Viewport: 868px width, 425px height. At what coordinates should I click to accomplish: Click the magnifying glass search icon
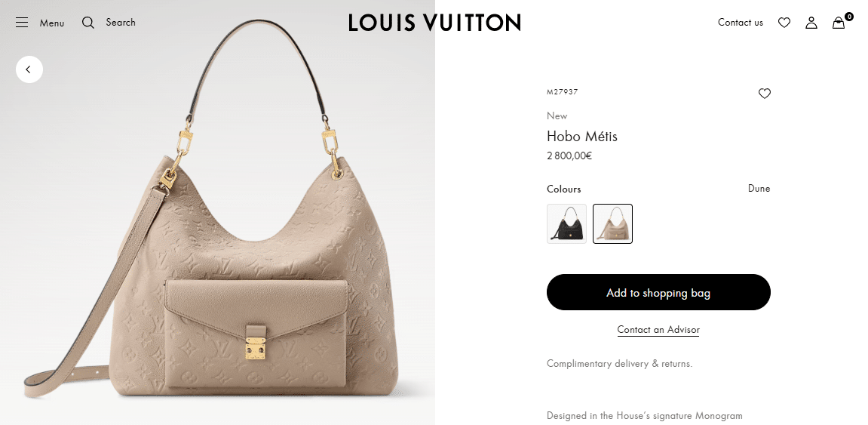point(88,23)
